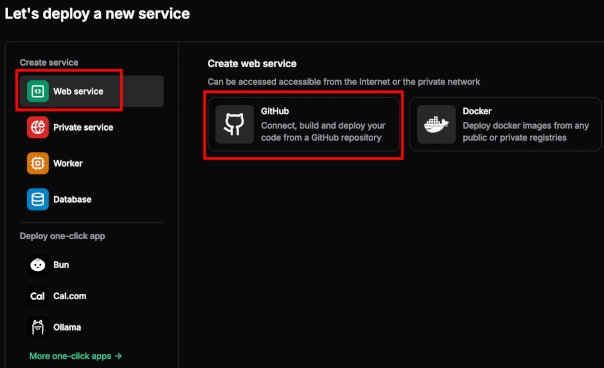
Task: Click the Docker whale icon
Action: 436,124
